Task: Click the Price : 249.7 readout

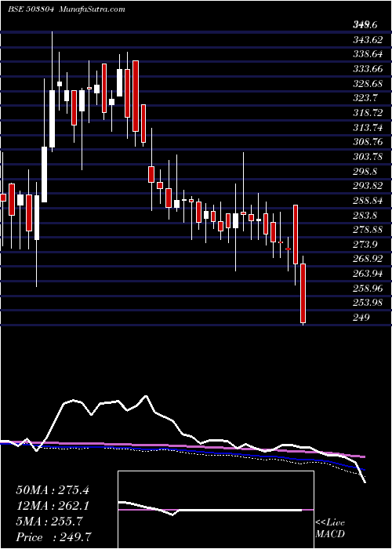Action: [x=56, y=537]
